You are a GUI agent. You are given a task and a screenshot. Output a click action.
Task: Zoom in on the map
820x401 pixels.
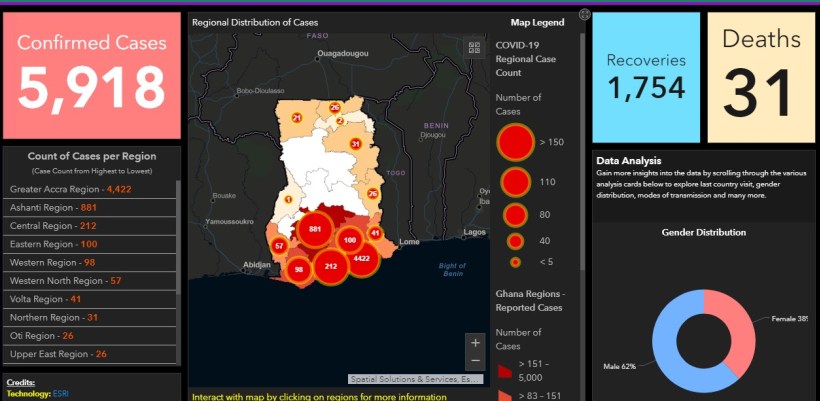click(475, 342)
